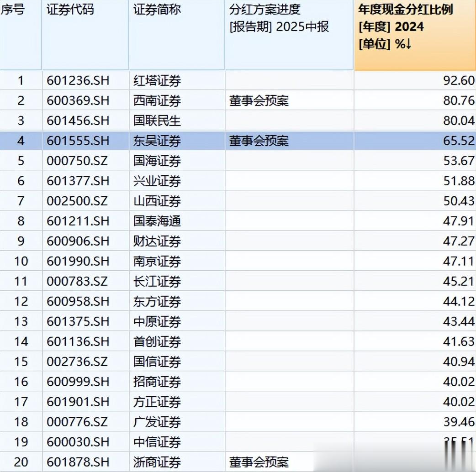Viewport: 476px width, 472px height.
Task: Click the 50.43 dividend ratio value
Action: pyautogui.click(x=459, y=201)
